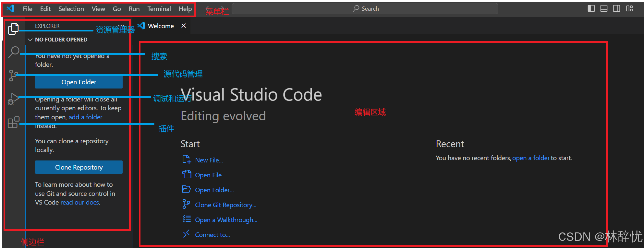Image resolution: width=644 pixels, height=248 pixels.
Task: Click the 'Open a Walkthrough...' link
Action: [226, 220]
